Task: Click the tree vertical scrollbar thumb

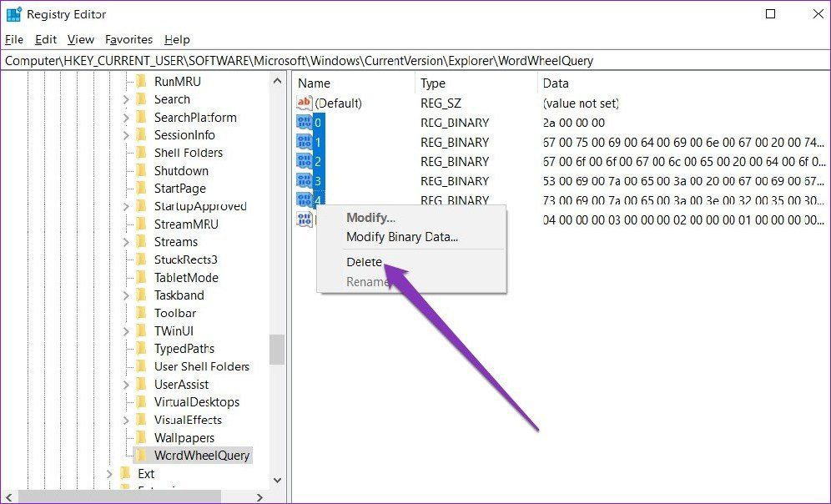Action: (x=277, y=350)
